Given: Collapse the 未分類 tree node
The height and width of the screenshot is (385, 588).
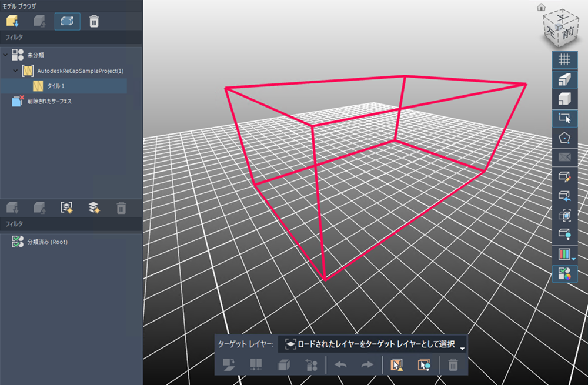Looking at the screenshot, I should point(5,55).
